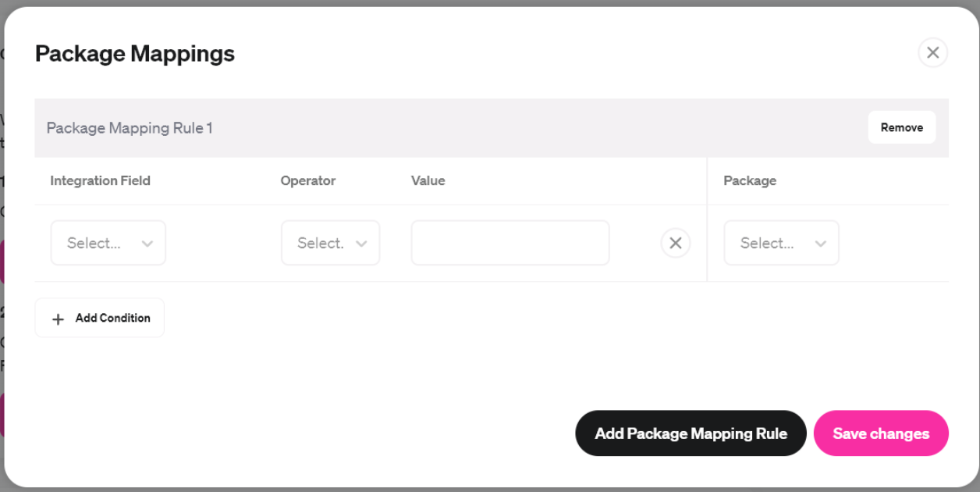The image size is (980, 492).
Task: Select the Value column header
Action: coord(428,180)
